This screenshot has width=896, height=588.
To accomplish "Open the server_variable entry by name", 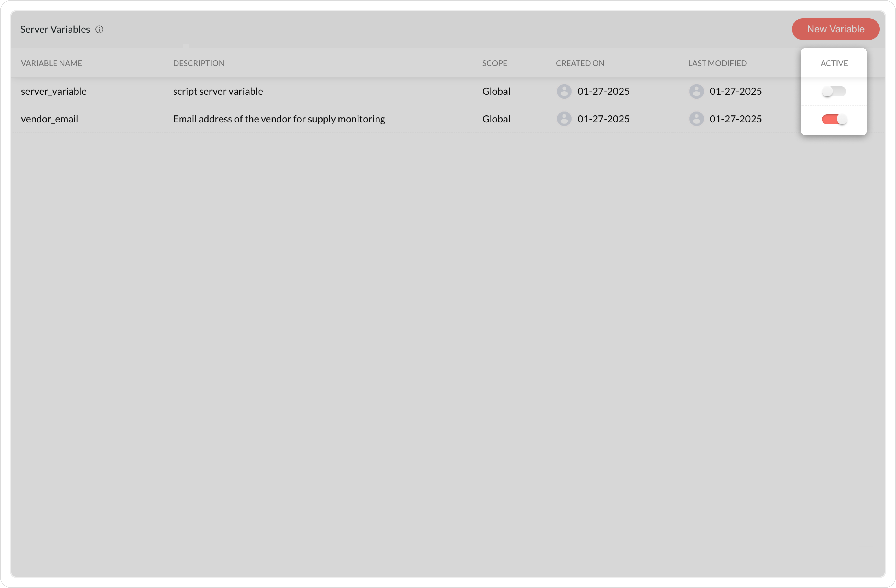I will (x=54, y=91).
